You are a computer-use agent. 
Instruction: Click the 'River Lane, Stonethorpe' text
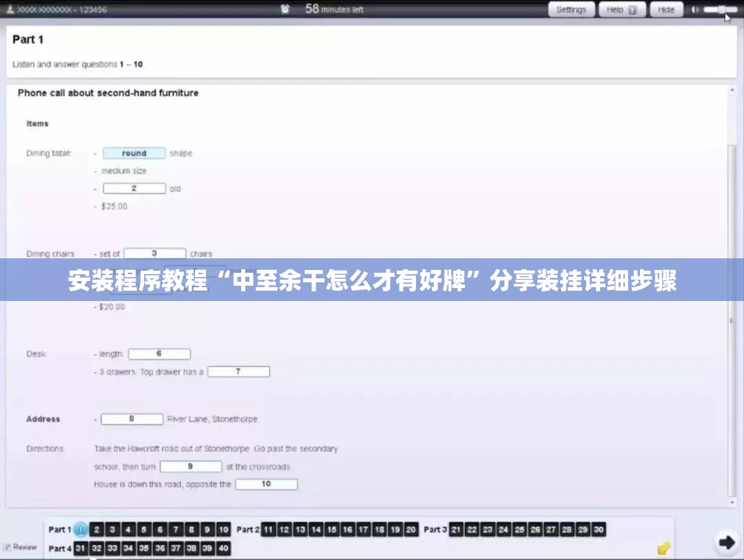click(x=212, y=419)
